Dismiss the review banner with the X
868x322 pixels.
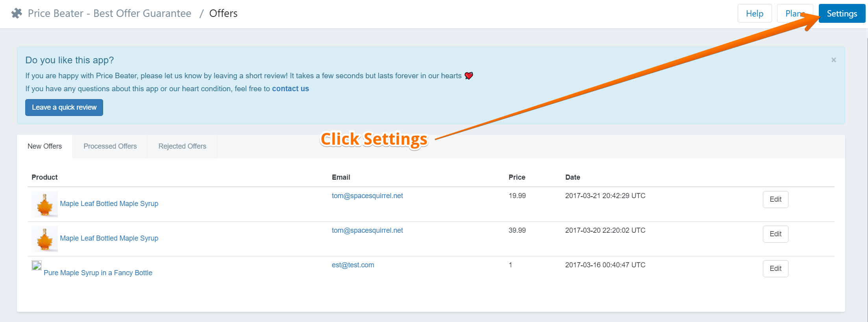[833, 60]
